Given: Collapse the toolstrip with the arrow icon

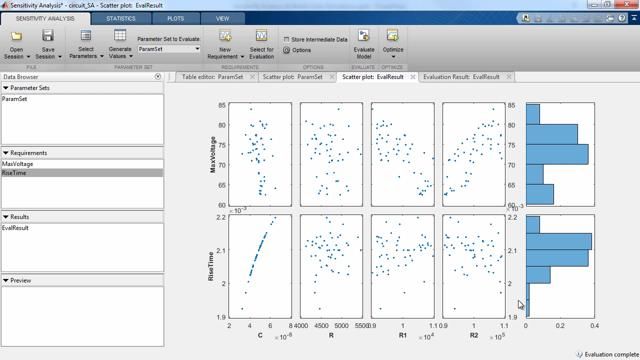Looking at the screenshot, I should (x=634, y=18).
